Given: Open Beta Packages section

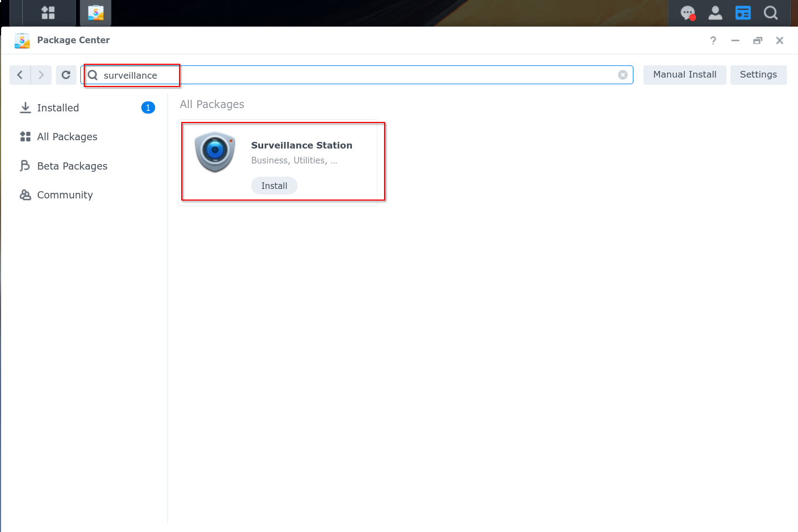Looking at the screenshot, I should coord(72,166).
